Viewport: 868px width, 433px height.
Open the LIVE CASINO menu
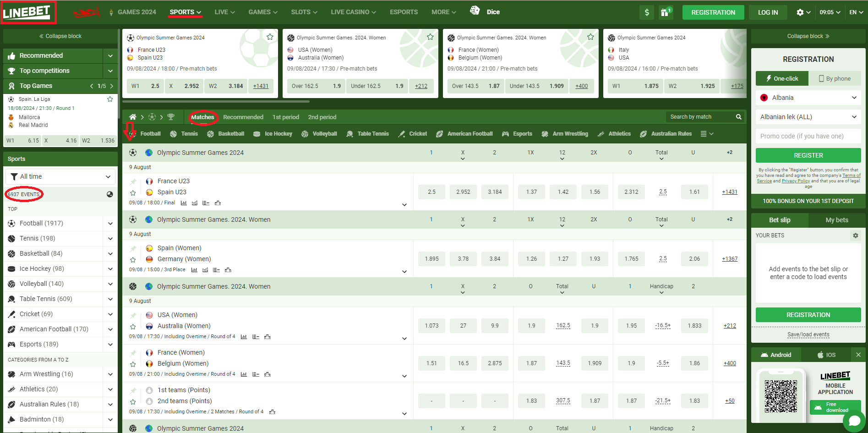353,12
